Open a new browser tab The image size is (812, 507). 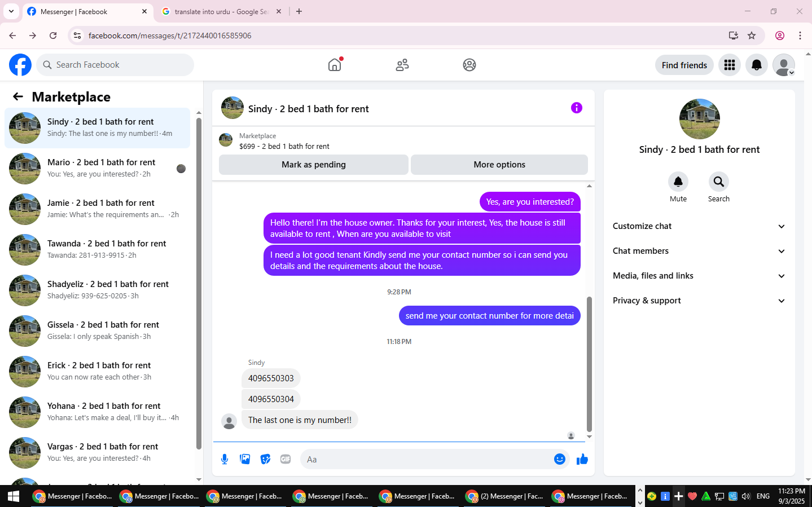(299, 11)
